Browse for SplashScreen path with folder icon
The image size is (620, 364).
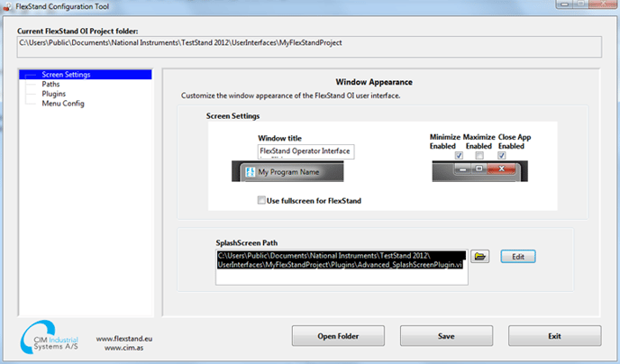pos(479,257)
